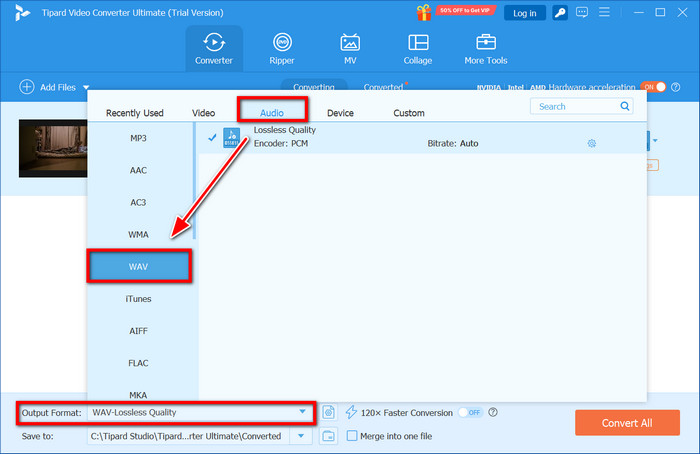
Task: Click the Tipard app logo
Action: click(x=21, y=13)
